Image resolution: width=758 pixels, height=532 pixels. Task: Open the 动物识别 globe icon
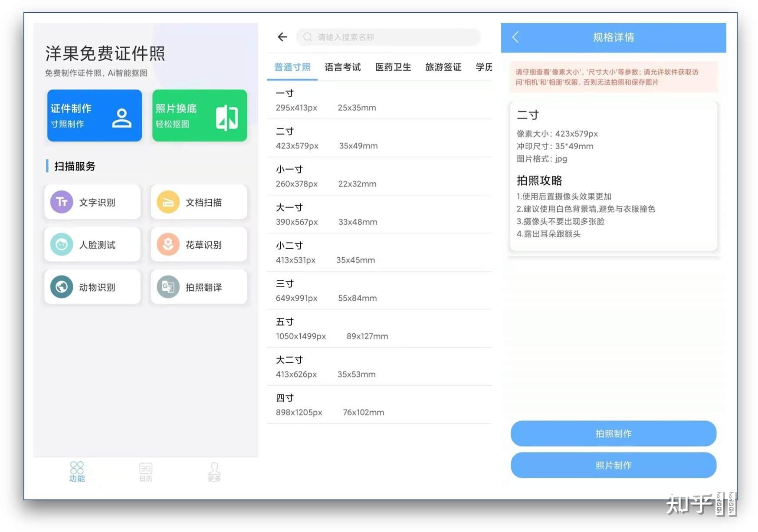coord(62,287)
